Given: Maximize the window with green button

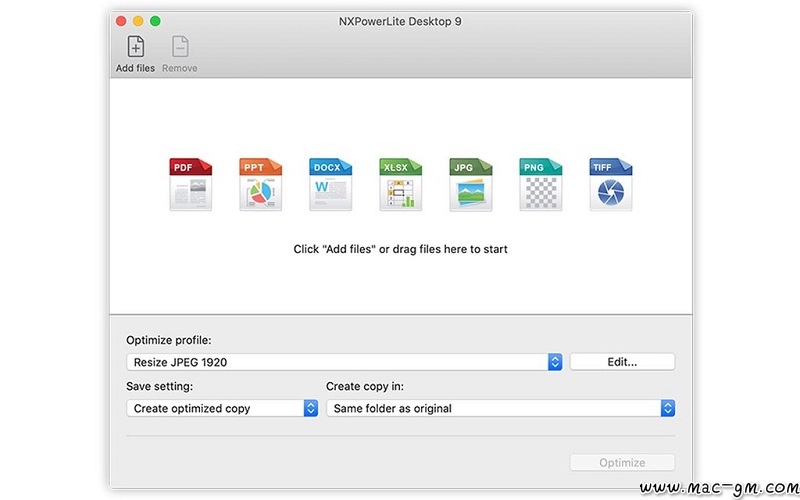Looking at the screenshot, I should tap(156, 21).
